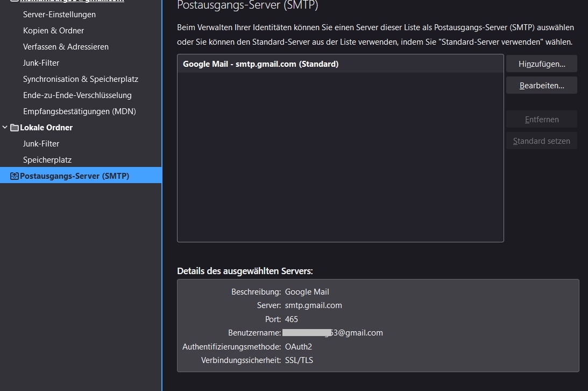Open Junk-Filter under Lokale Ordner
The height and width of the screenshot is (391, 588).
(41, 144)
